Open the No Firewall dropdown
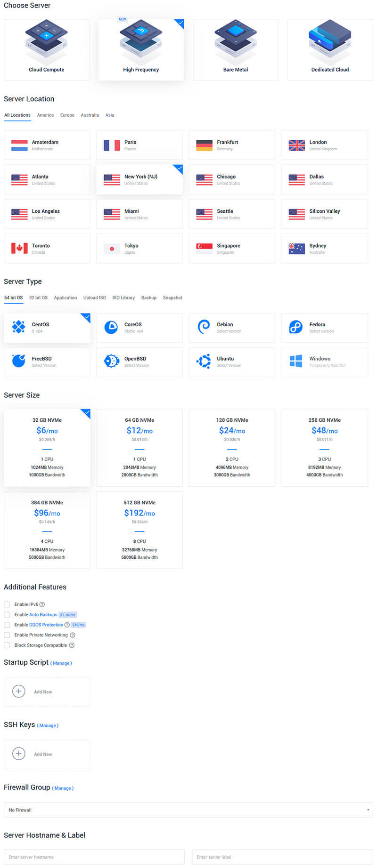Viewport: 377px width, 868px height. pyautogui.click(x=188, y=810)
